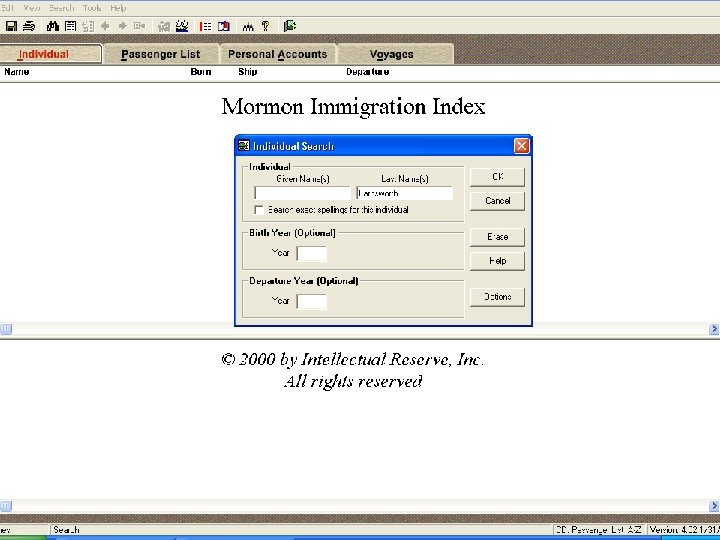
Task: Click the Birth Year input box
Action: (x=312, y=253)
